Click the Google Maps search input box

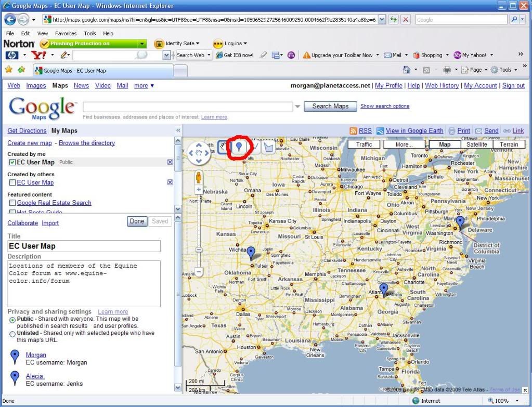click(x=188, y=107)
